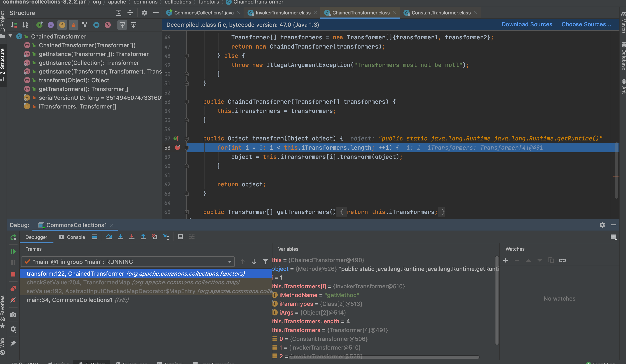Select frame main:34, CommonsCollections1
626x364 pixels.
(x=146, y=300)
